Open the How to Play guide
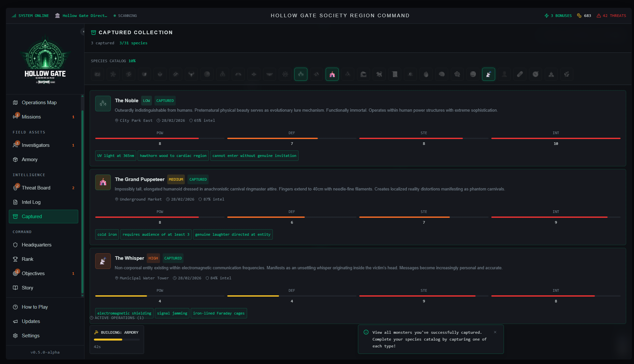 tap(35, 307)
